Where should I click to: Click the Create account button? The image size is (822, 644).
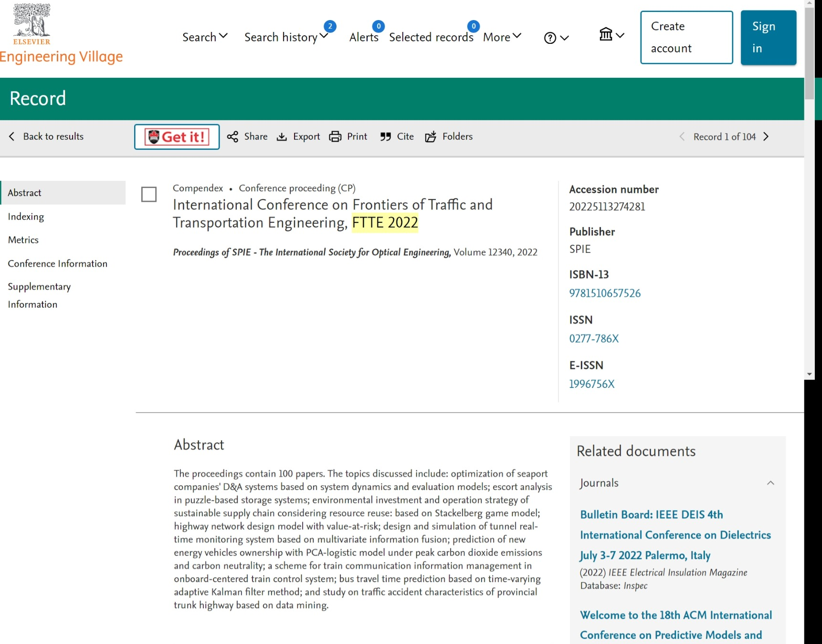click(x=686, y=37)
